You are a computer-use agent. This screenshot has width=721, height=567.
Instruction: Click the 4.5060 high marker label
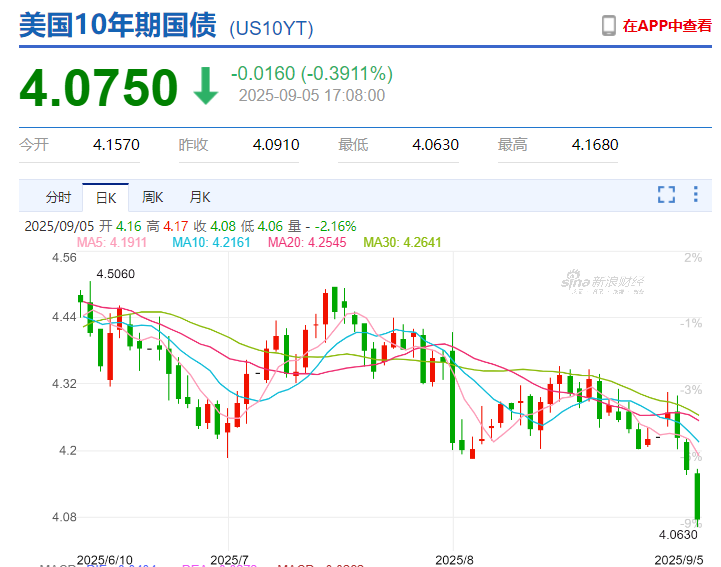tap(115, 274)
